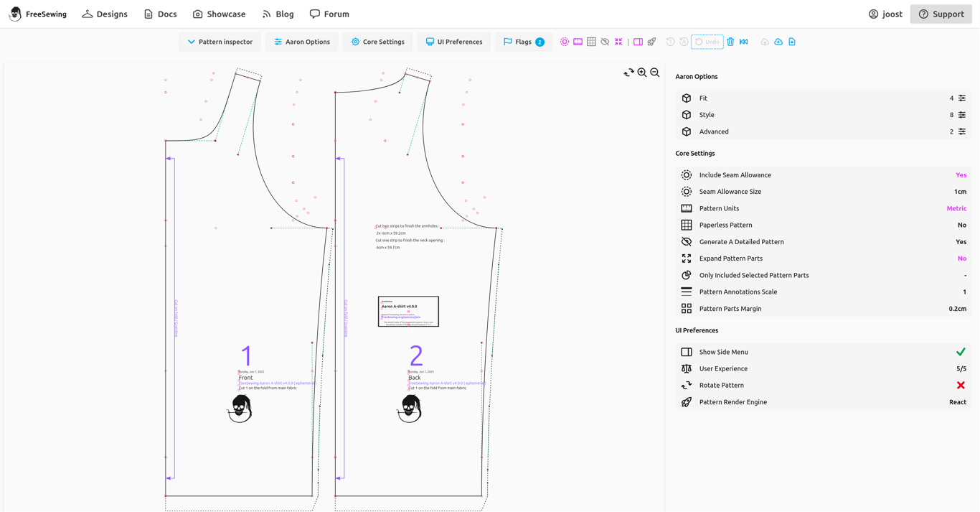Open the Forum navigation item

[329, 14]
